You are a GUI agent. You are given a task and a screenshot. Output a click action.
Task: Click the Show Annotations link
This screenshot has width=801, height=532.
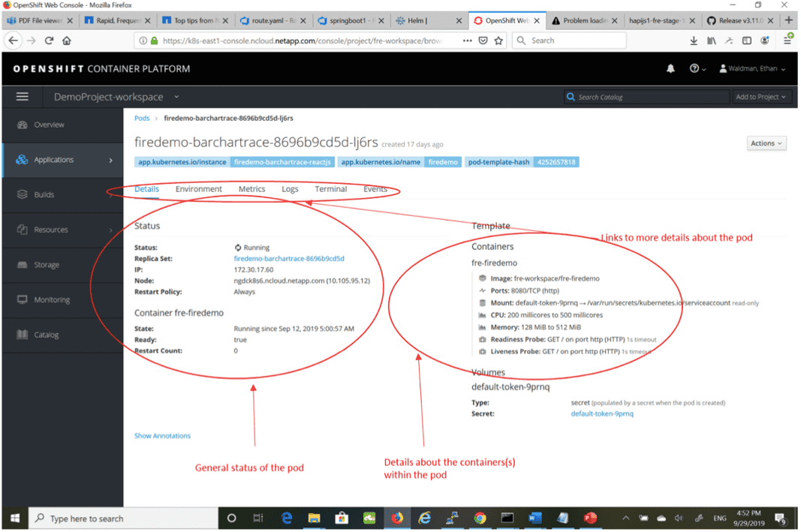[162, 436]
